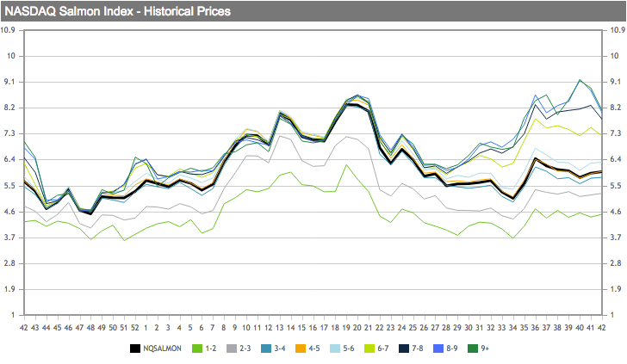
Task: Click the black NQSALMON legend swatch
Action: click(135, 349)
